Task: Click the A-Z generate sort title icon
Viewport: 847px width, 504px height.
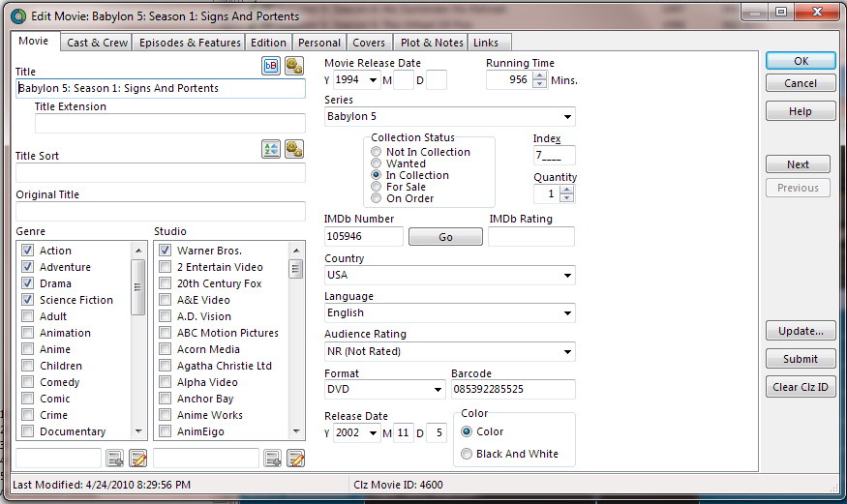Action: (x=271, y=149)
